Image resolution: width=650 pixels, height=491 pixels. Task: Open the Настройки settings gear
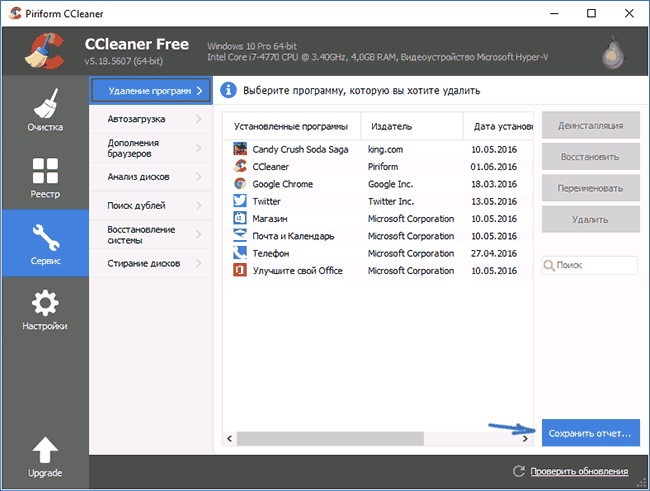pyautogui.click(x=44, y=310)
